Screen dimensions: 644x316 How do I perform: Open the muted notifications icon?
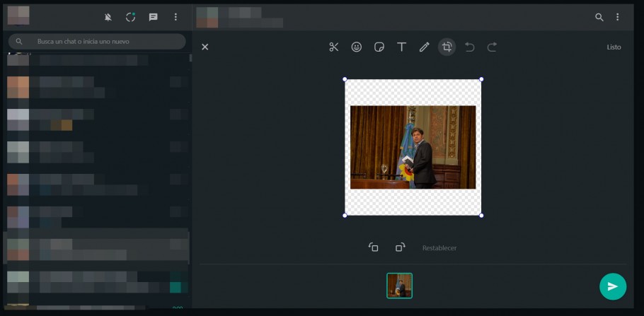pos(108,17)
